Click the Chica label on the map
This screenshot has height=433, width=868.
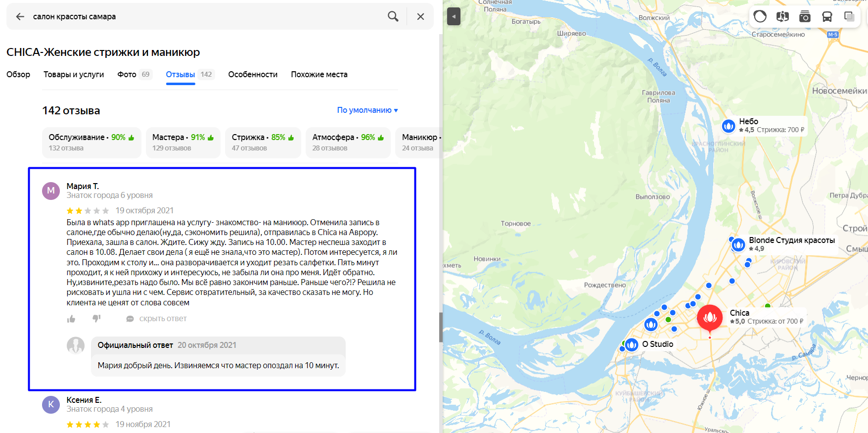pyautogui.click(x=739, y=313)
